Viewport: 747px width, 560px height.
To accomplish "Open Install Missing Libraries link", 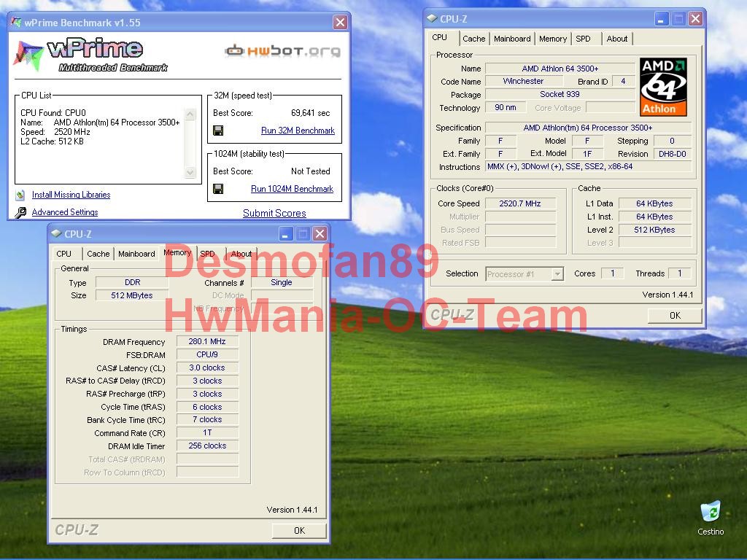I will [71, 195].
